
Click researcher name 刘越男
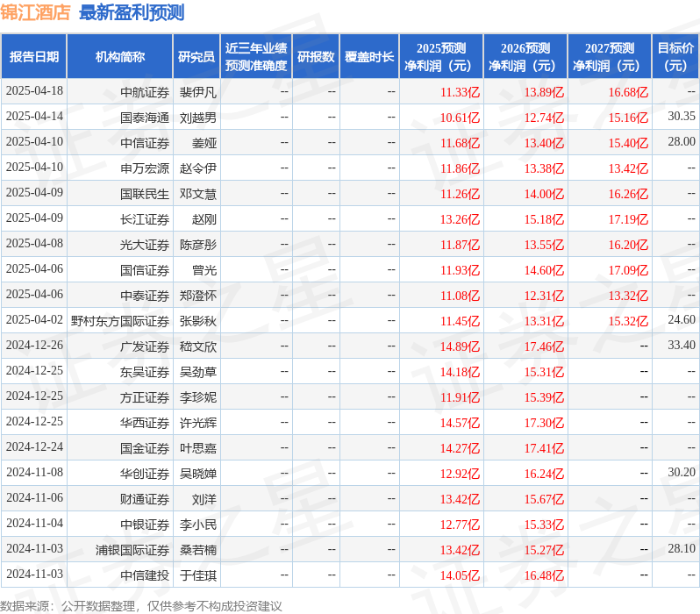click(x=197, y=118)
